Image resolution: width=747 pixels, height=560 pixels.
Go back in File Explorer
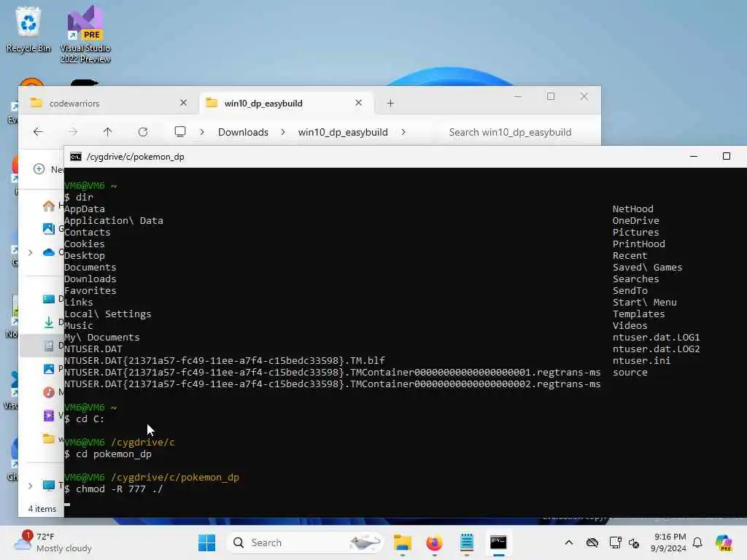coord(38,132)
